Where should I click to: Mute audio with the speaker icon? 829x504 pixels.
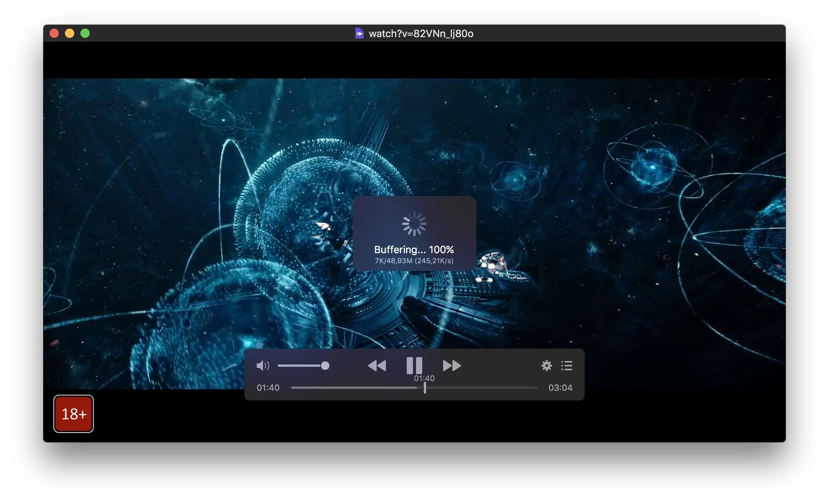point(263,365)
